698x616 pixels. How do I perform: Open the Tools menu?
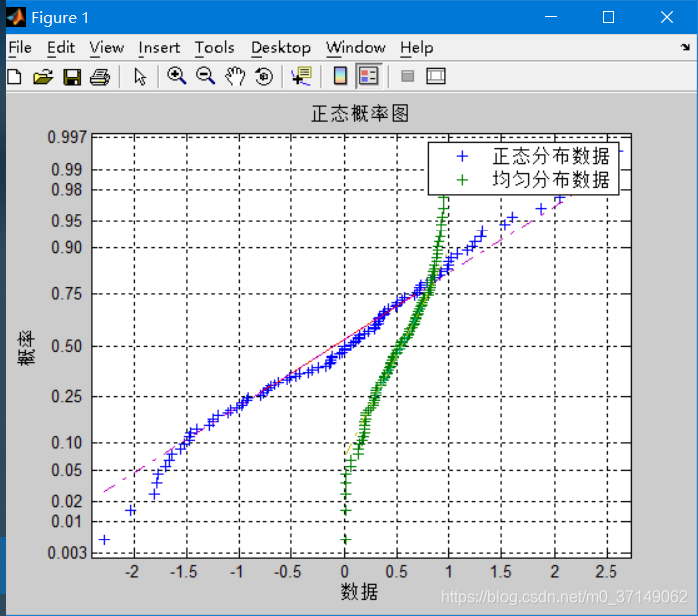pyautogui.click(x=214, y=47)
